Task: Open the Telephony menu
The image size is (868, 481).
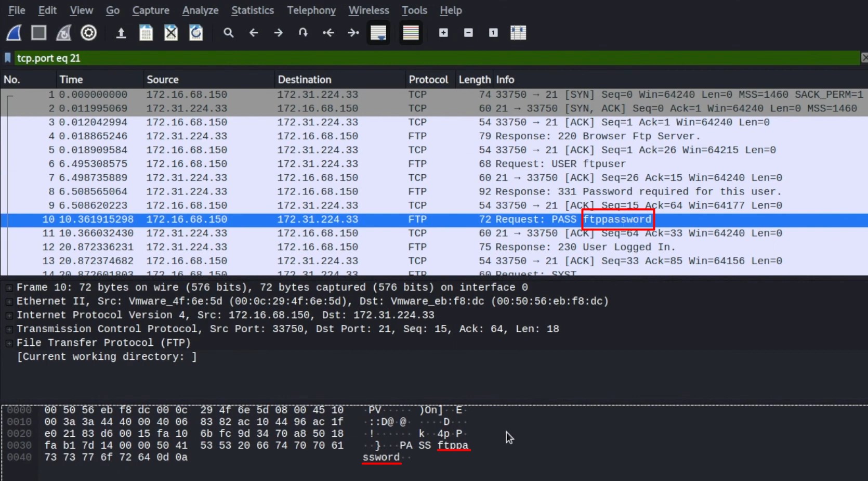Action: click(311, 10)
